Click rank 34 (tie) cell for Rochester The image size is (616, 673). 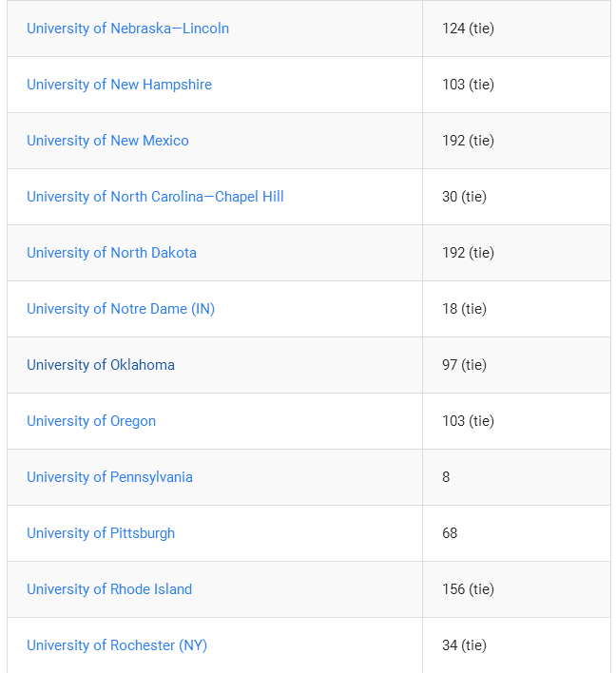click(x=516, y=645)
